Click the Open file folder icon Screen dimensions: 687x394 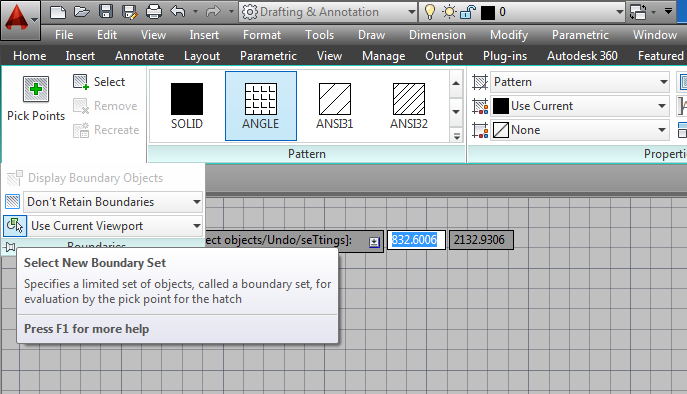click(81, 12)
